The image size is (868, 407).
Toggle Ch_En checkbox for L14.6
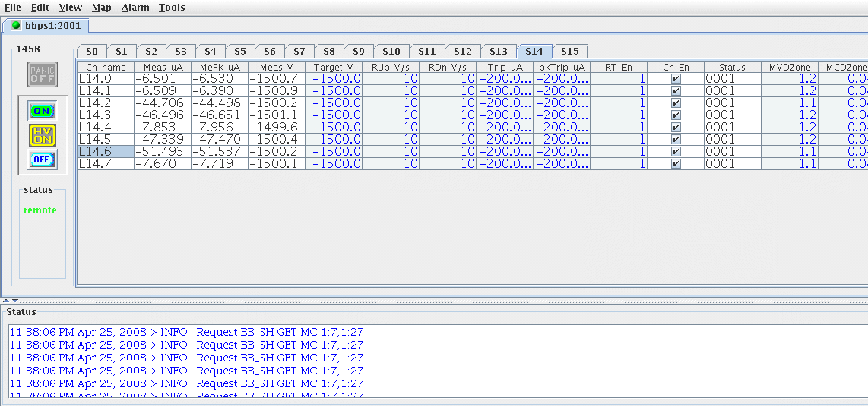[x=676, y=152]
